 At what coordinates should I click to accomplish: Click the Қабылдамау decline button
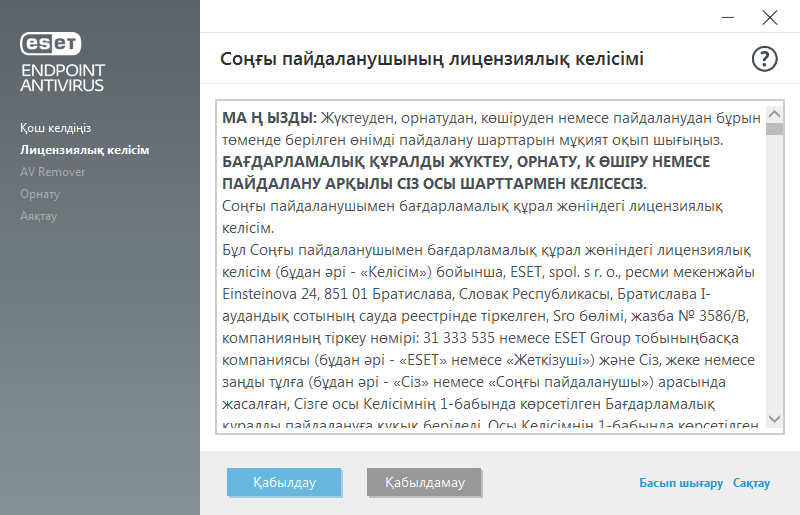424,482
